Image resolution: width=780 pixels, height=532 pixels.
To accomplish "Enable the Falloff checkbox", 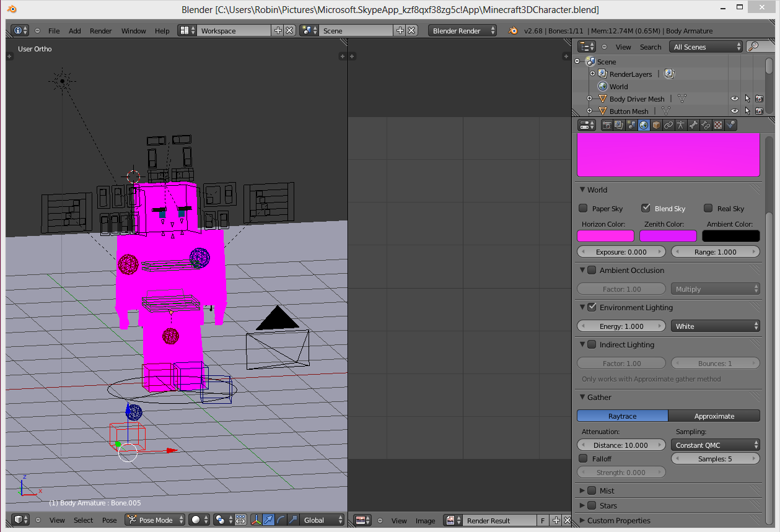I will (x=583, y=458).
